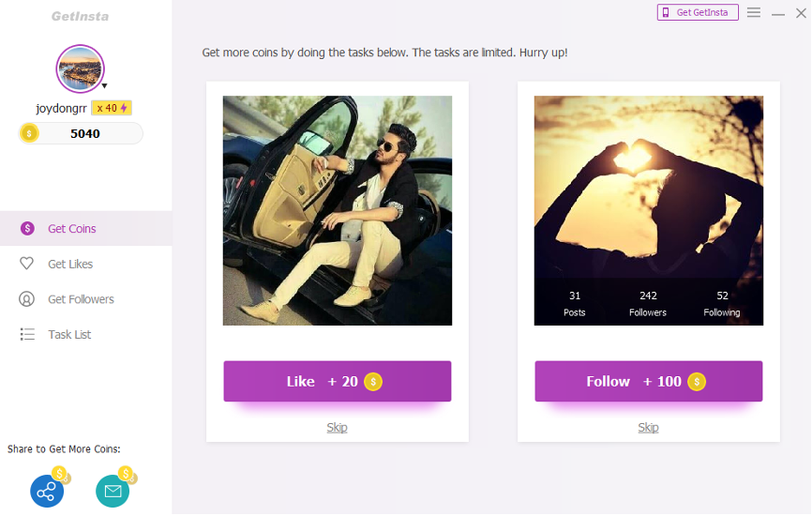Screen dimensions: 812x516
Task: Expand the account dropdown arrow beside avatar
Action: click(104, 86)
